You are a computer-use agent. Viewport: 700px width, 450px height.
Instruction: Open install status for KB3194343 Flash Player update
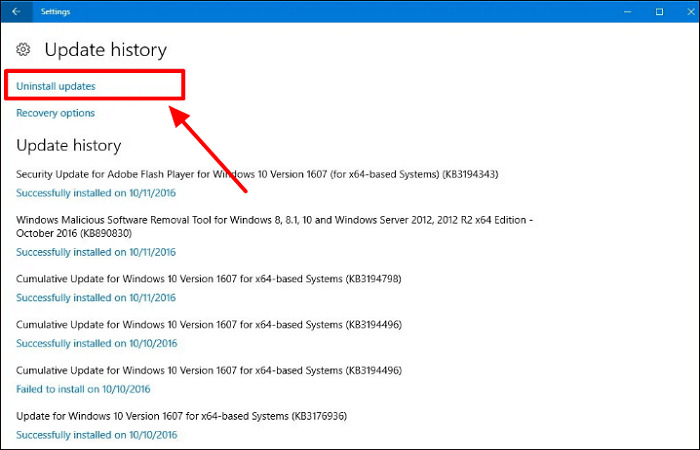pyautogui.click(x=96, y=193)
